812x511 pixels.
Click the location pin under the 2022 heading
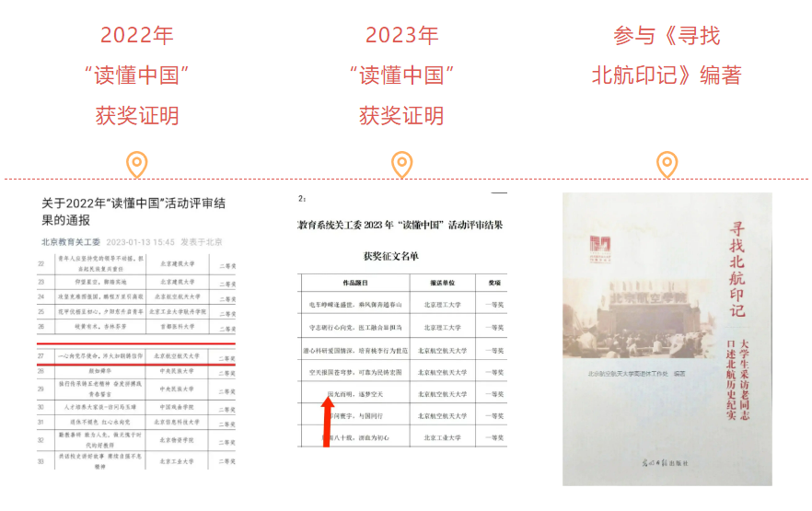click(136, 165)
